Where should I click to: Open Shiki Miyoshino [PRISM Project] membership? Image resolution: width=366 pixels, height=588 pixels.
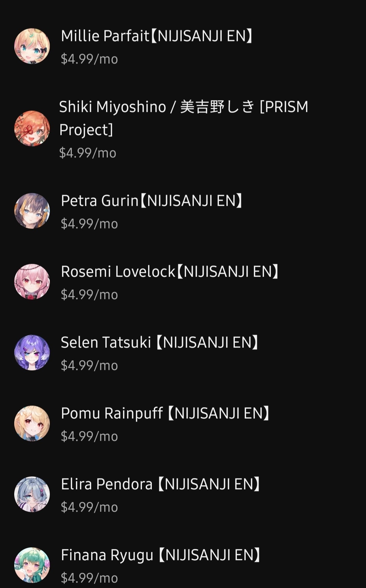click(183, 129)
